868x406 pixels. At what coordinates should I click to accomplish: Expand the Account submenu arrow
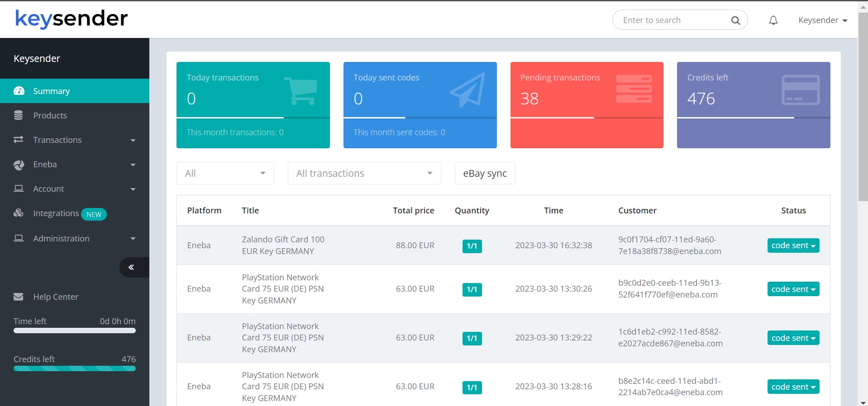coord(133,189)
